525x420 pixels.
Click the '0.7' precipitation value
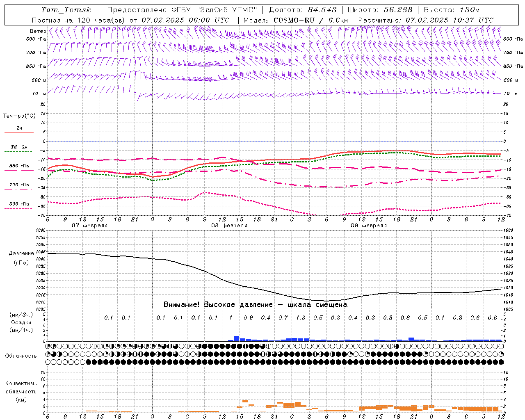click(x=283, y=317)
